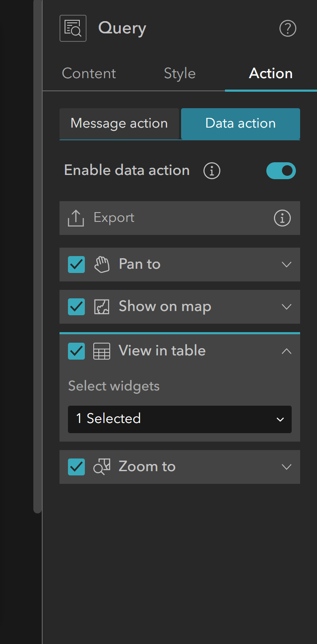Switch to the Content tab
The image size is (317, 644).
[x=89, y=73]
